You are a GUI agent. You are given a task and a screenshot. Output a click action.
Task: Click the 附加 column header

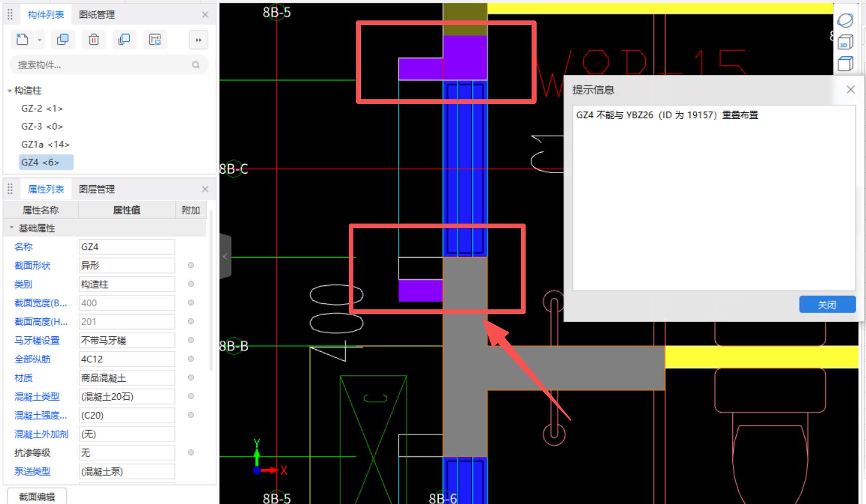(x=191, y=210)
